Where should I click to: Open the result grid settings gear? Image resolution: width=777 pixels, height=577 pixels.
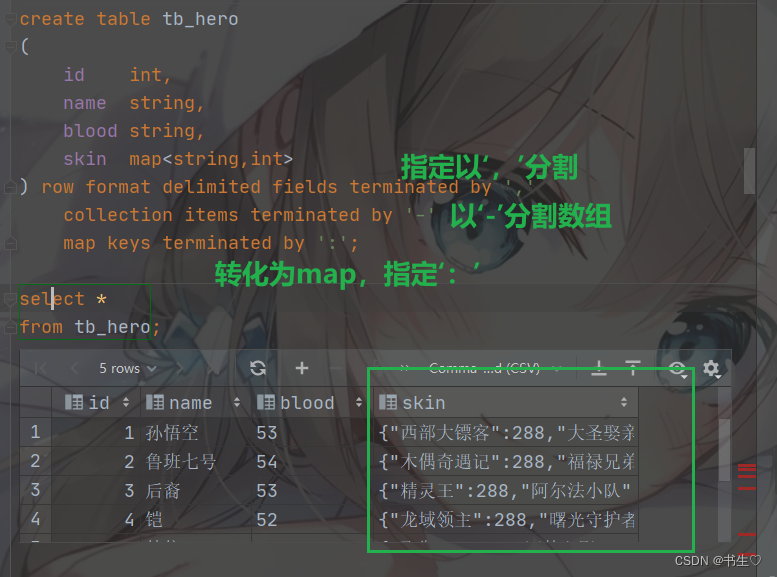[x=712, y=369]
